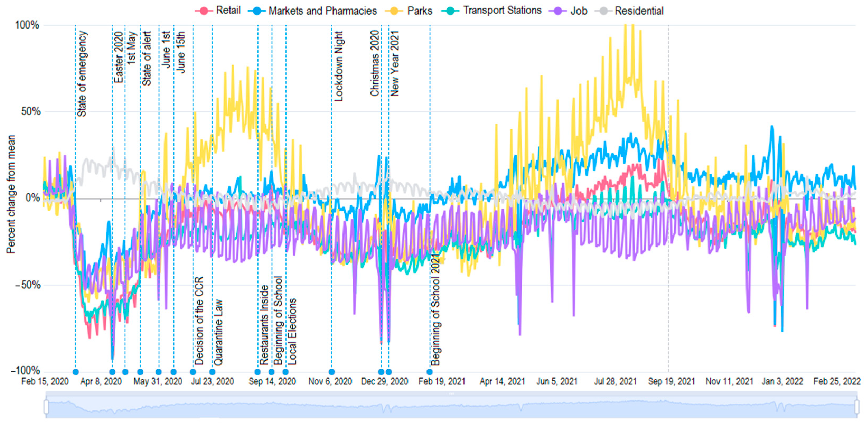Click the State of alert marker dot

click(140, 372)
